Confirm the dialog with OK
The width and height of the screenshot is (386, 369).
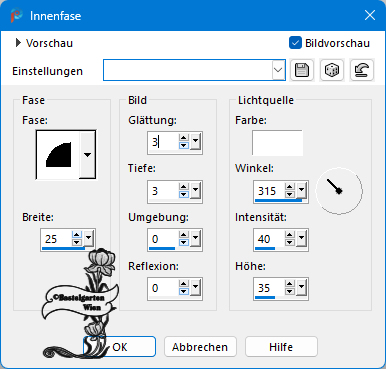119,347
